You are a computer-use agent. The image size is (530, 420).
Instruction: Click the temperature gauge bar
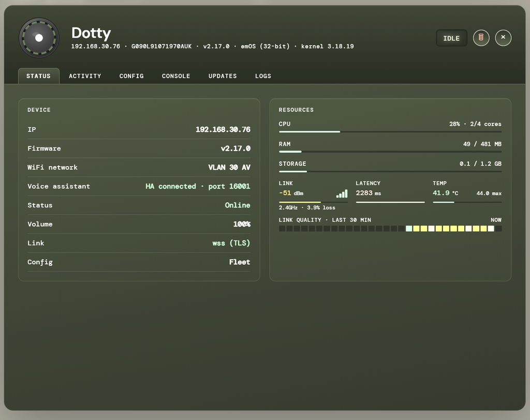pyautogui.click(x=467, y=202)
